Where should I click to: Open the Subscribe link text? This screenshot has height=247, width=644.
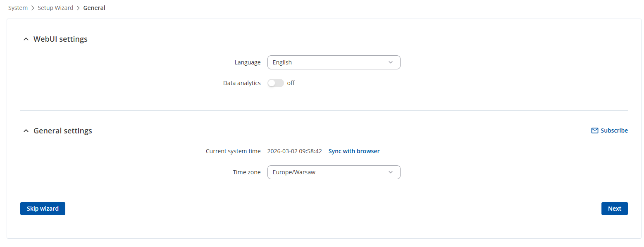(x=614, y=131)
